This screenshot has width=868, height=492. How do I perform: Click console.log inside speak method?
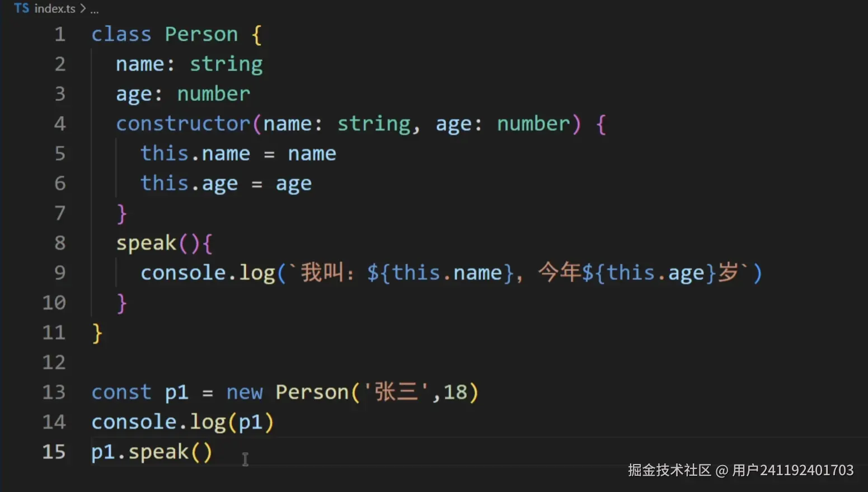pyautogui.click(x=208, y=273)
